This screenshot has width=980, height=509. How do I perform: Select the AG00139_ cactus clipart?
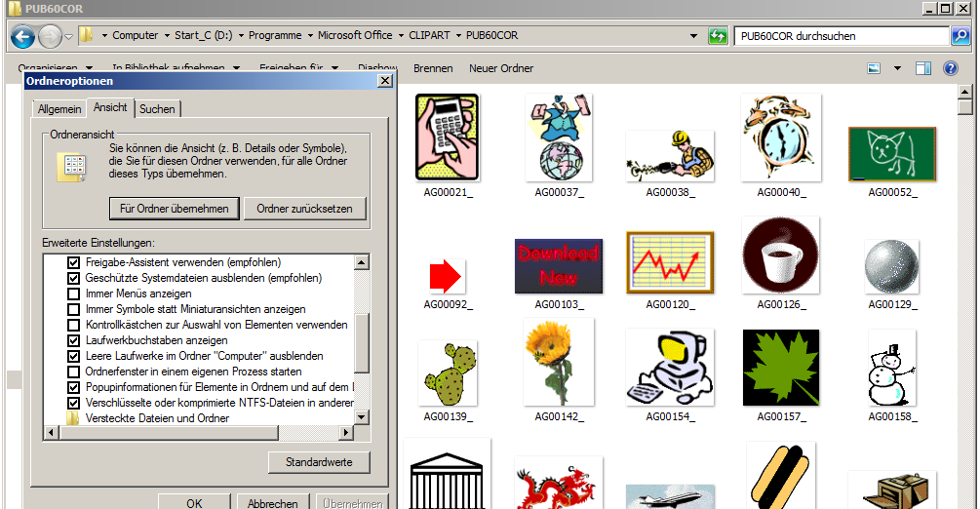click(448, 373)
